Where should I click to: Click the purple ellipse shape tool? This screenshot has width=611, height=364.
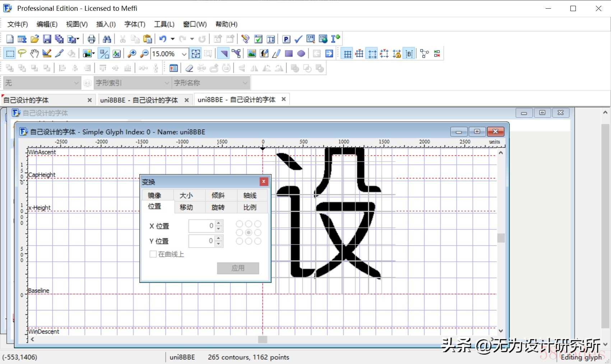301,53
